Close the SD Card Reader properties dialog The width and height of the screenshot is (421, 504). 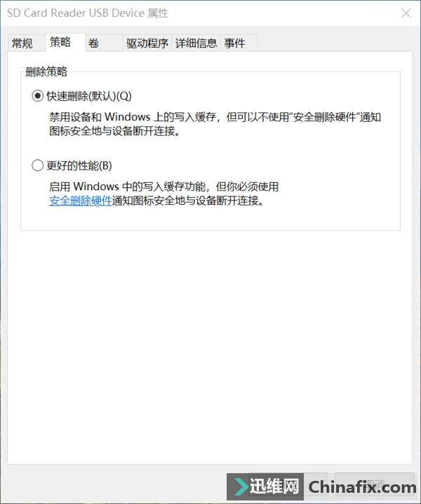click(x=406, y=13)
